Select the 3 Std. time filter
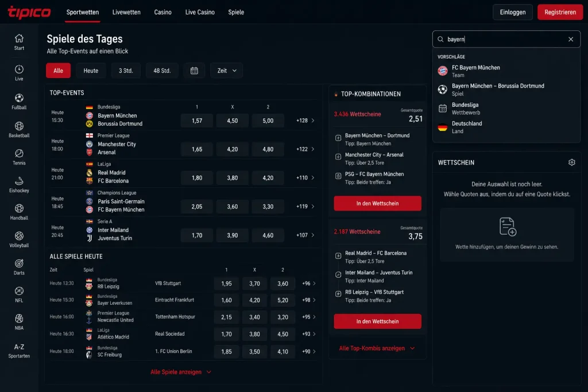588x392 pixels. pos(126,71)
